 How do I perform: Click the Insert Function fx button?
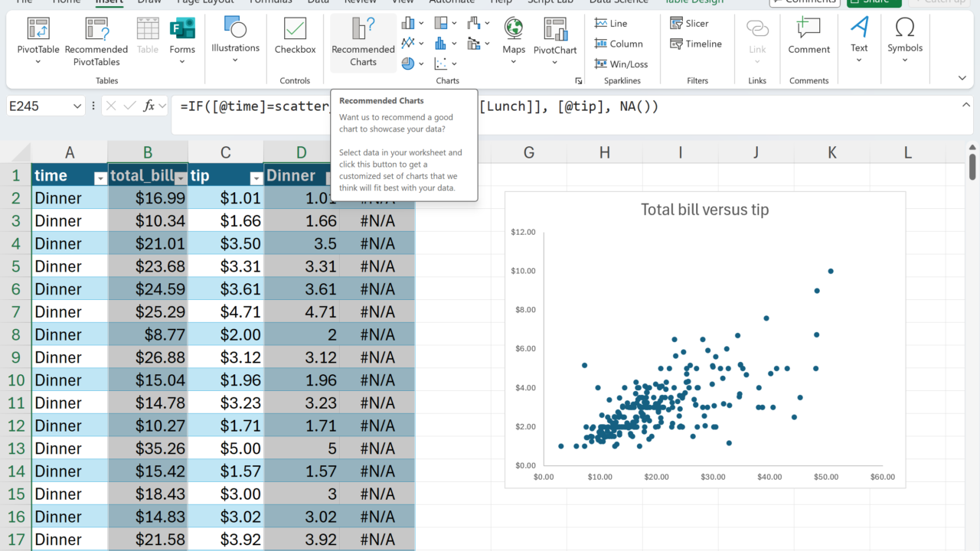coord(149,106)
